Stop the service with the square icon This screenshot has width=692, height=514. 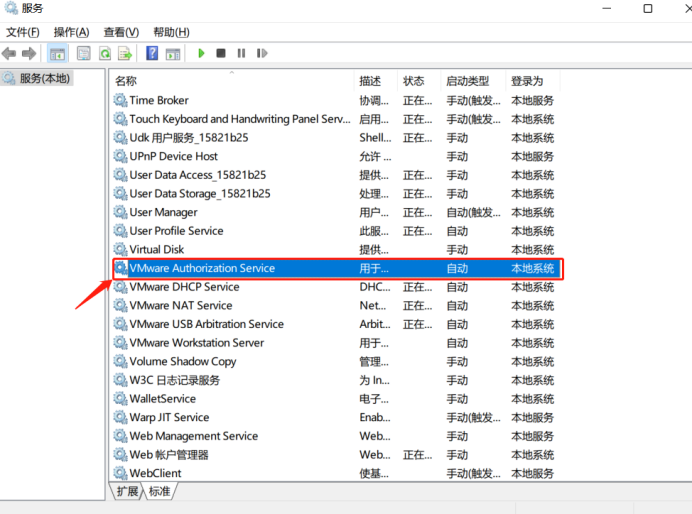[x=221, y=53]
